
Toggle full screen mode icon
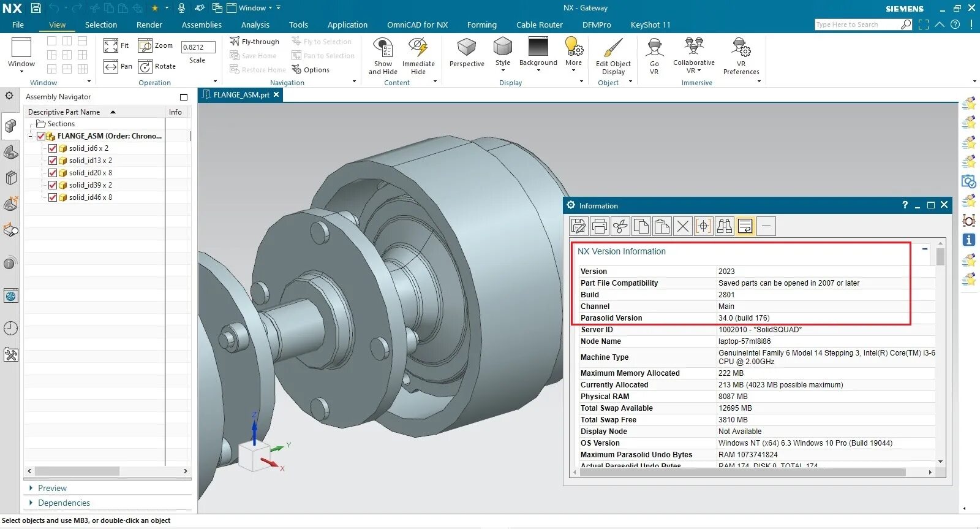[x=924, y=25]
